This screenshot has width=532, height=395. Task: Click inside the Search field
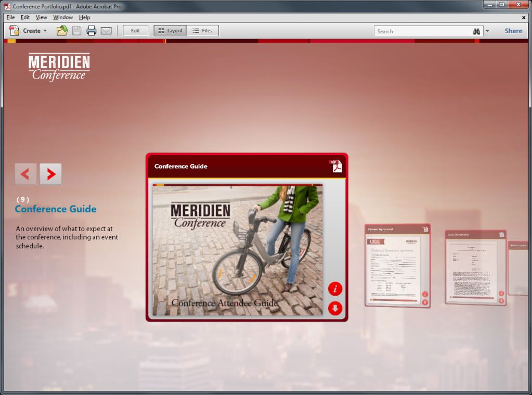tap(421, 31)
